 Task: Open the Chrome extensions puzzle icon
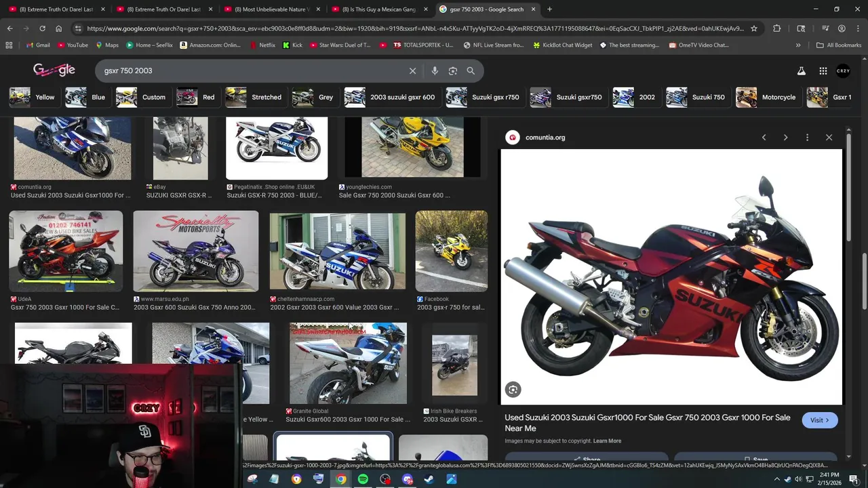(x=777, y=28)
